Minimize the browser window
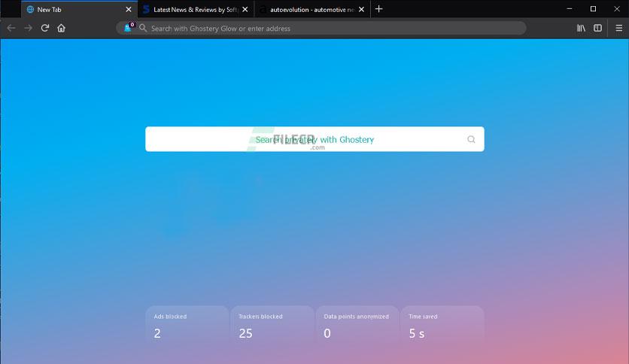629x364 pixels. tap(570, 9)
